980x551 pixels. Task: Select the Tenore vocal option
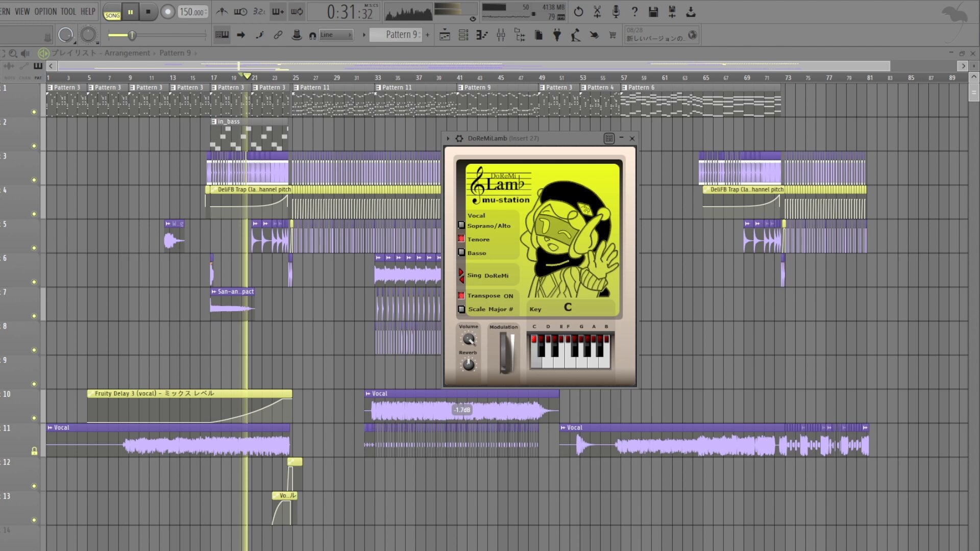point(461,239)
